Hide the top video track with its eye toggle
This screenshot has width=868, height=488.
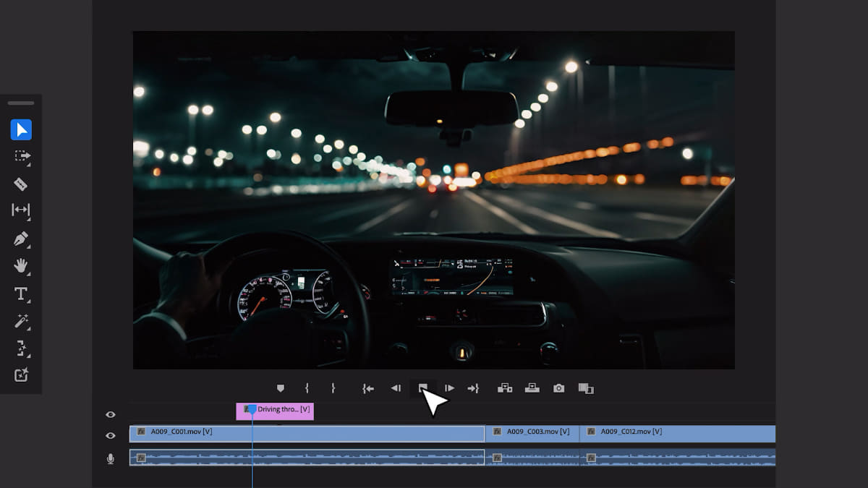click(110, 414)
